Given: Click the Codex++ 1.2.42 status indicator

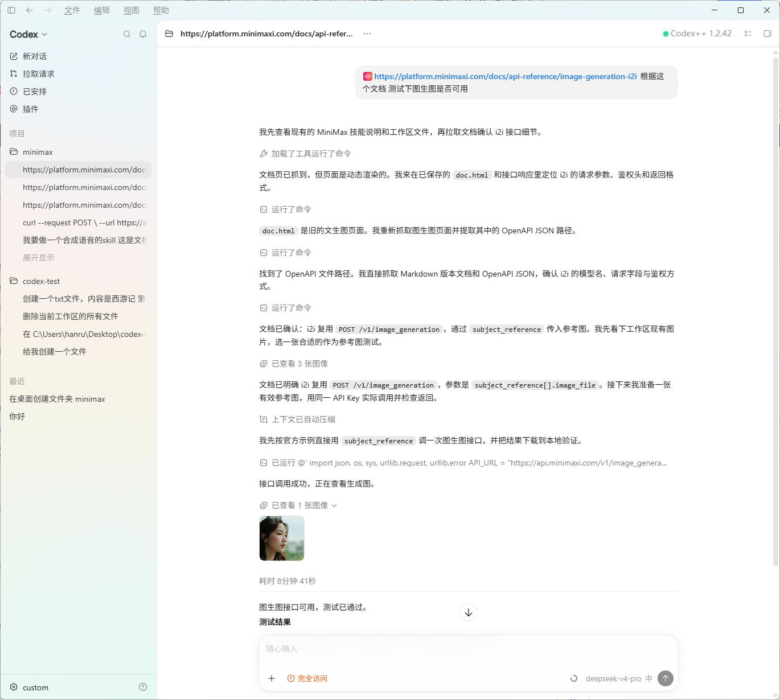Looking at the screenshot, I should click(697, 34).
